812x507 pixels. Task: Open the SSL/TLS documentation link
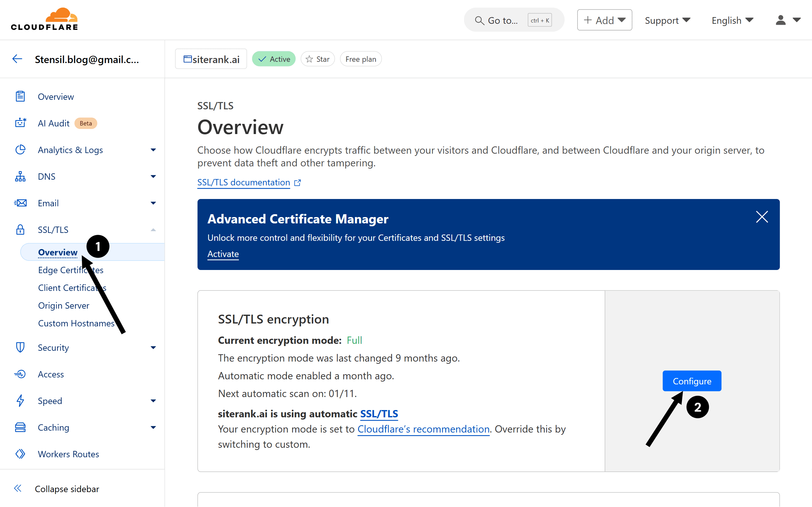244,183
